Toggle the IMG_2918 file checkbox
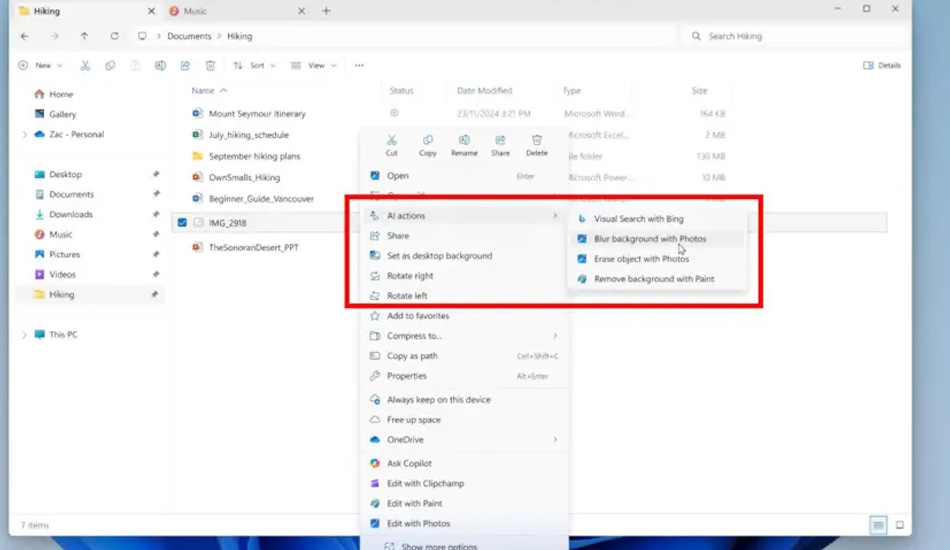 pos(182,223)
